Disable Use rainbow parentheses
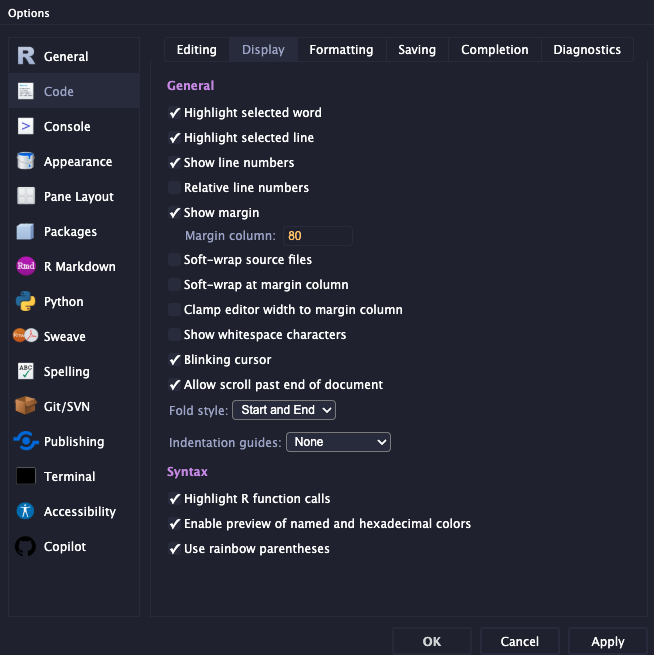 [175, 549]
